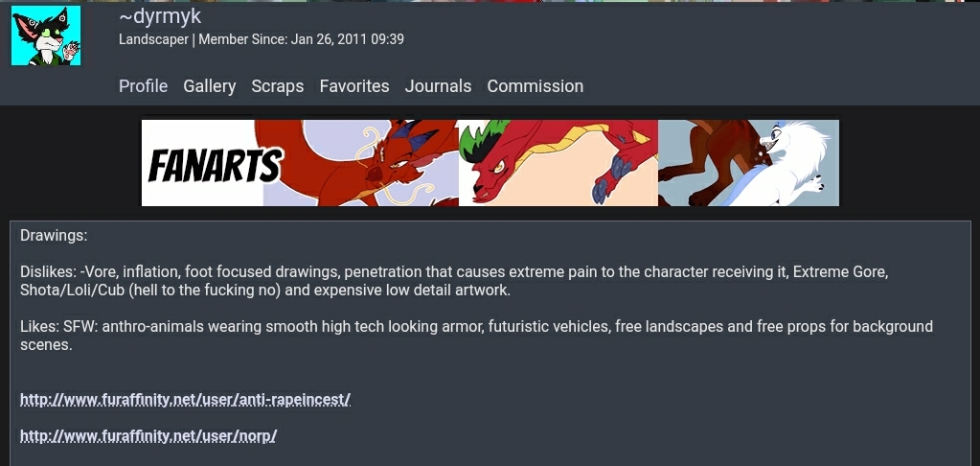Viewport: 980px width, 466px height.
Task: Click the Likes: SFW paragraph text
Action: [x=476, y=336]
